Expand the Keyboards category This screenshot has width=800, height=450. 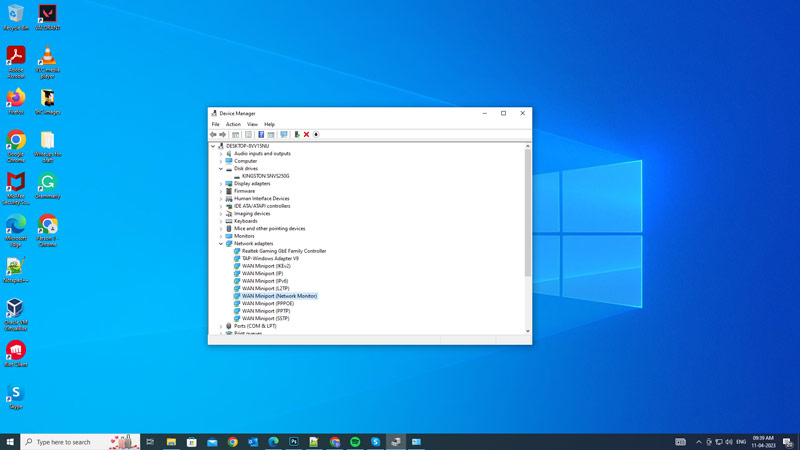coord(221,221)
